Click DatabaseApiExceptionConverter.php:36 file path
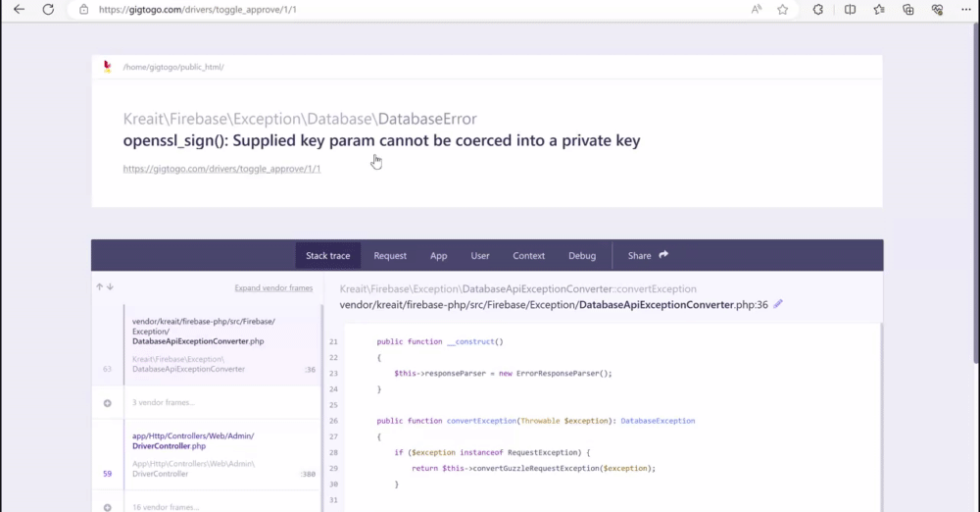Viewport: 980px width, 512px height. click(x=554, y=305)
